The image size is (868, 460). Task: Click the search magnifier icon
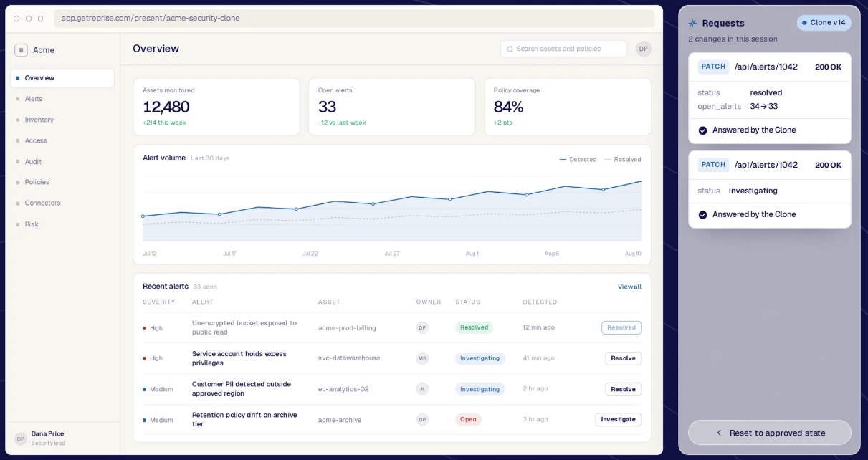510,49
